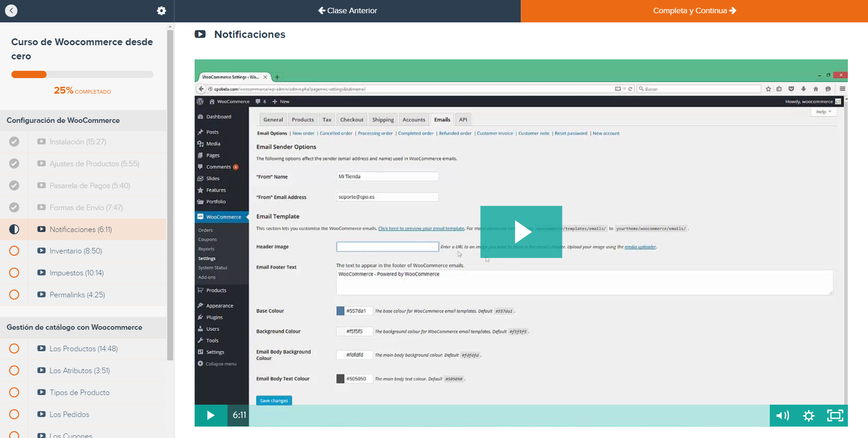Open lesson Instalación (15:27)

pyautogui.click(x=78, y=142)
